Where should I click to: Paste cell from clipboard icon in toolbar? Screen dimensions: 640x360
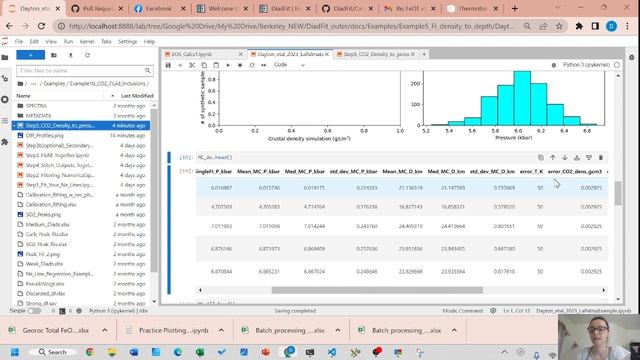point(216,65)
